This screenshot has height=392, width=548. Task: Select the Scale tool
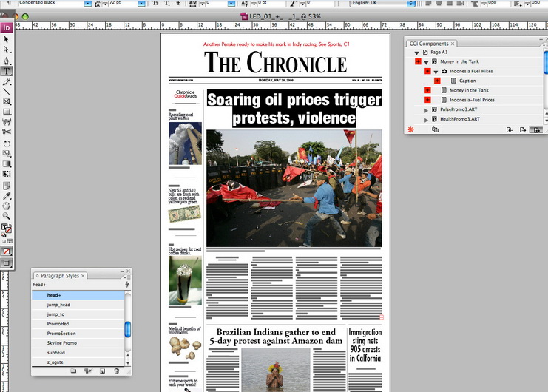click(x=7, y=154)
